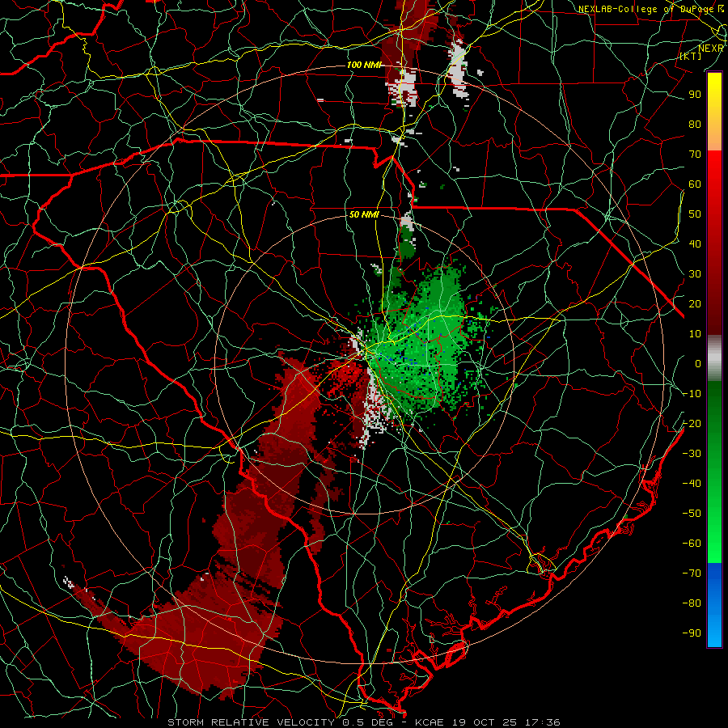Image resolution: width=728 pixels, height=728 pixels.
Task: Select the 80 value on the velocity scale
Action: (x=695, y=125)
